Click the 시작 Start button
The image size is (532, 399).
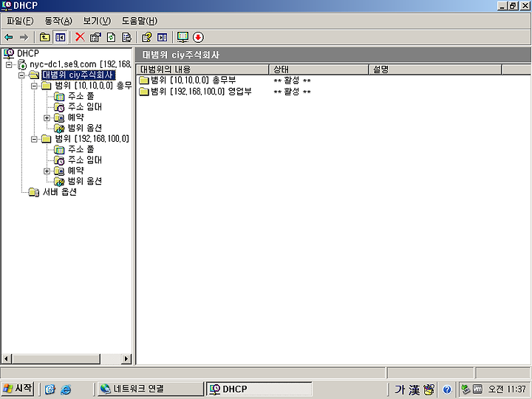[x=18, y=389]
